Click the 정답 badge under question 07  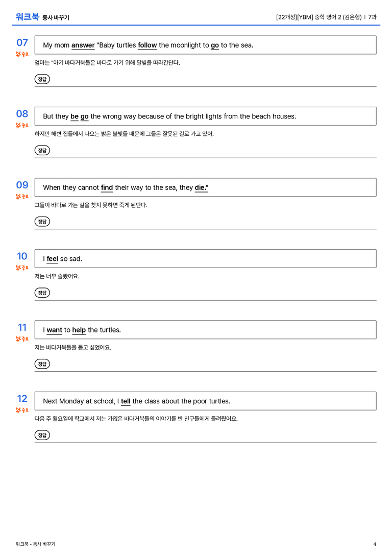42,79
